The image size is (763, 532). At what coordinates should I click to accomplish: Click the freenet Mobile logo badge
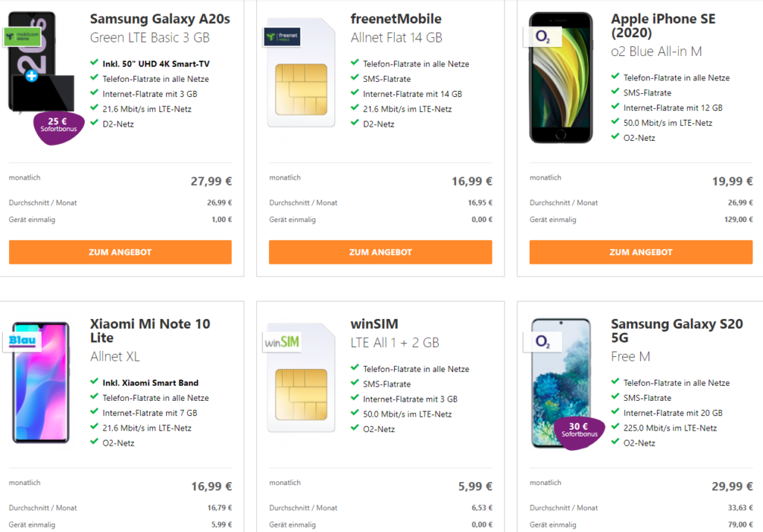282,37
